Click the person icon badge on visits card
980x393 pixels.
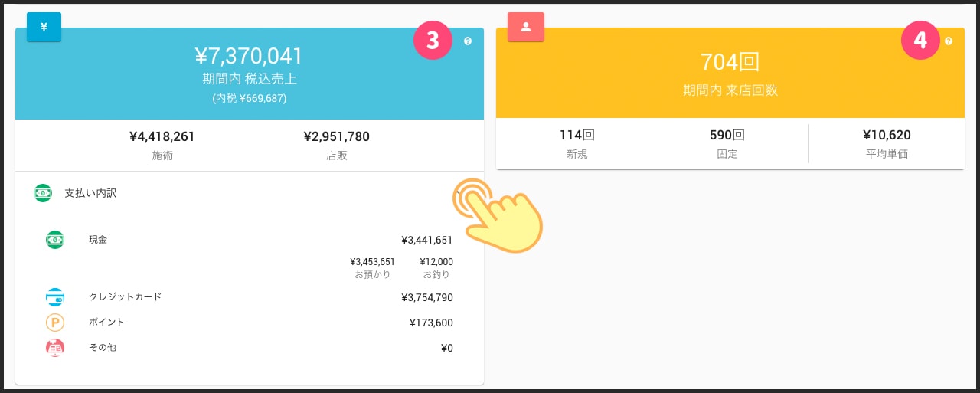point(525,27)
